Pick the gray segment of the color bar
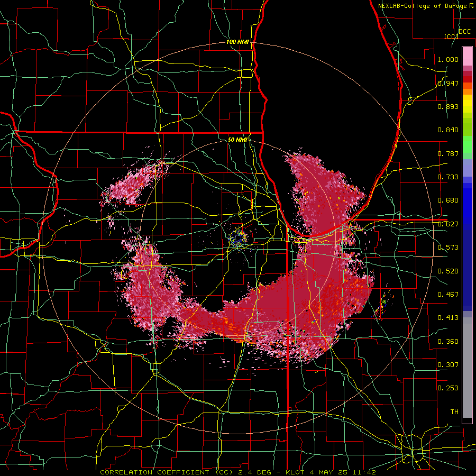Viewport: 476px width, 476px height. [x=467, y=369]
